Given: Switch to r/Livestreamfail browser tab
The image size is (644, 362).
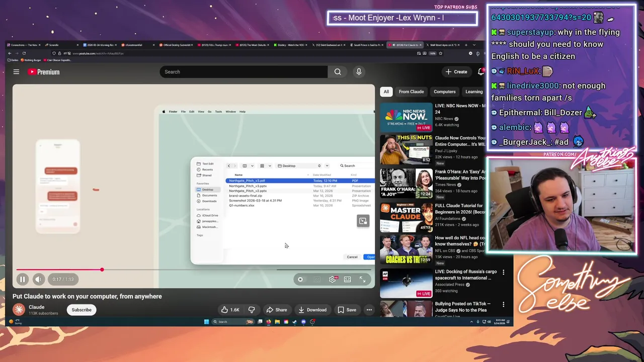Looking at the screenshot, I should pyautogui.click(x=138, y=45).
